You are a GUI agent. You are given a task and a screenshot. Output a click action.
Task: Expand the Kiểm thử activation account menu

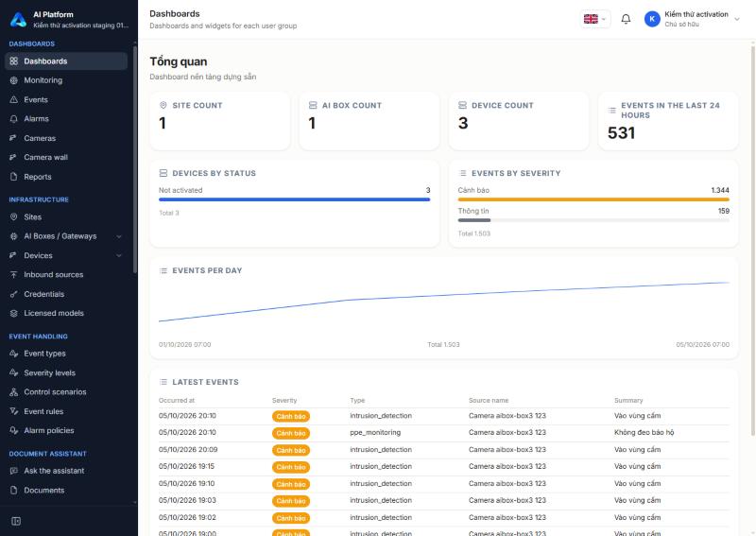[x=737, y=19]
